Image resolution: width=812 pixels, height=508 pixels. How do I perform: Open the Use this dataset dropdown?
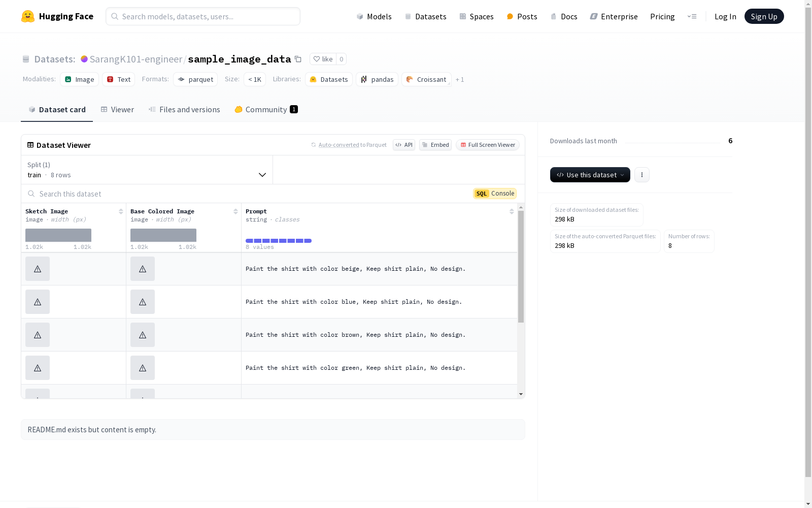pyautogui.click(x=590, y=175)
